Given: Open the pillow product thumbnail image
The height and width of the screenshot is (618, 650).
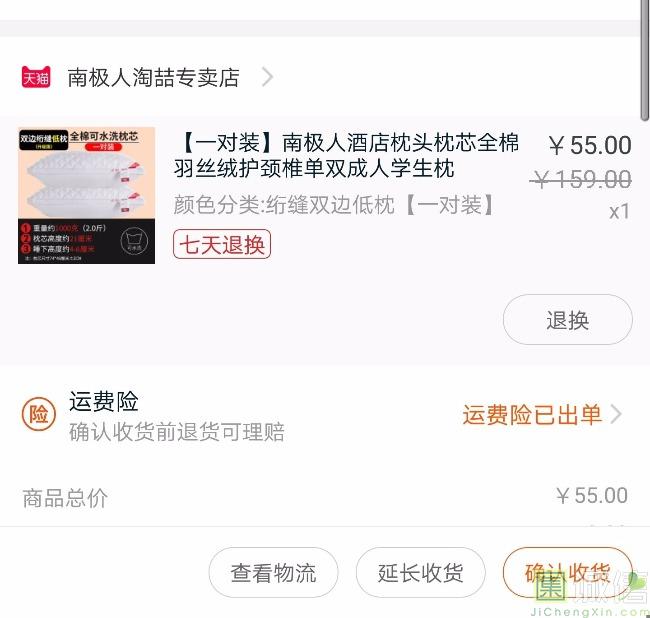Looking at the screenshot, I should (86, 195).
